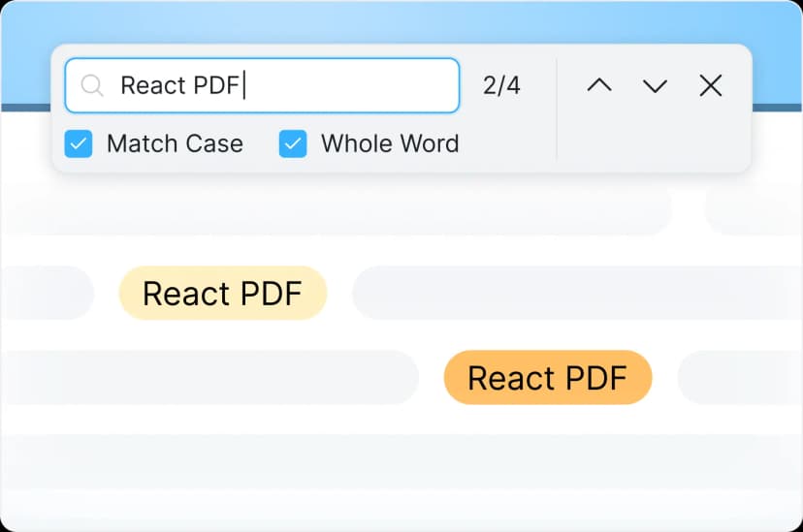The height and width of the screenshot is (532, 803).
Task: Disable the Whole Word checkbox
Action: coord(293,143)
